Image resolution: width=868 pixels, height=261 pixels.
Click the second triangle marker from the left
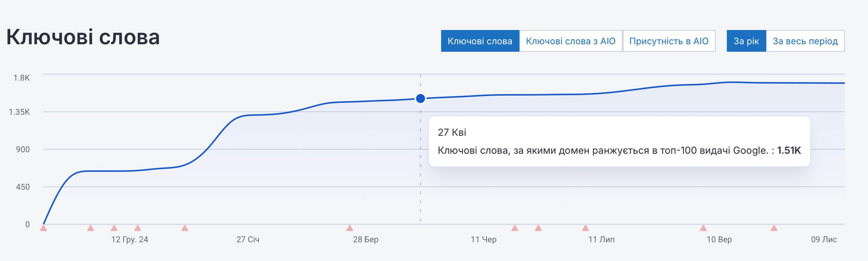[90, 228]
